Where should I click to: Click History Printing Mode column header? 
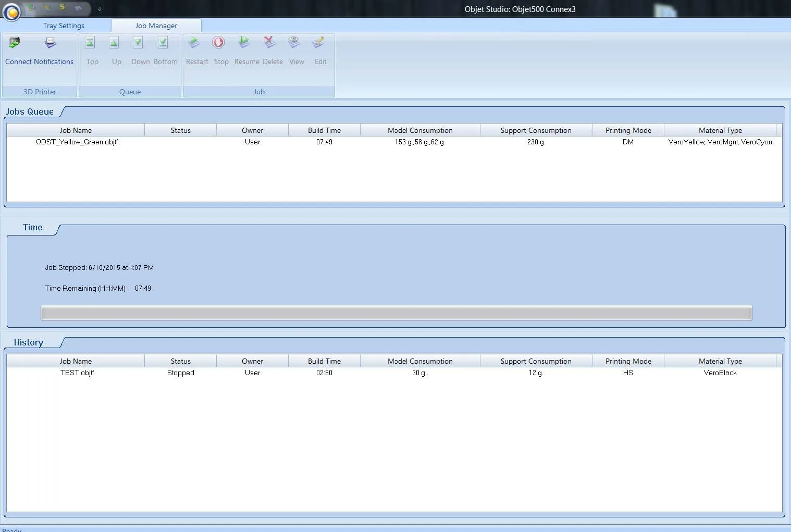[628, 361]
